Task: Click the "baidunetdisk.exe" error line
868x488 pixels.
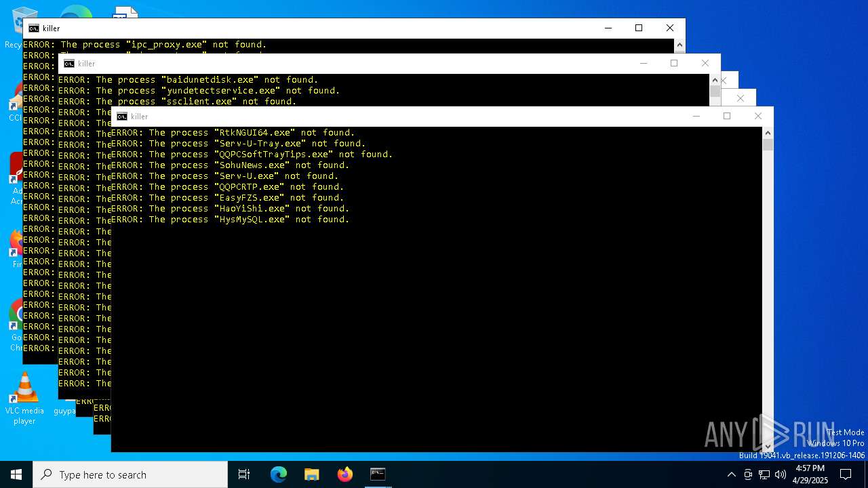Action: [189, 80]
